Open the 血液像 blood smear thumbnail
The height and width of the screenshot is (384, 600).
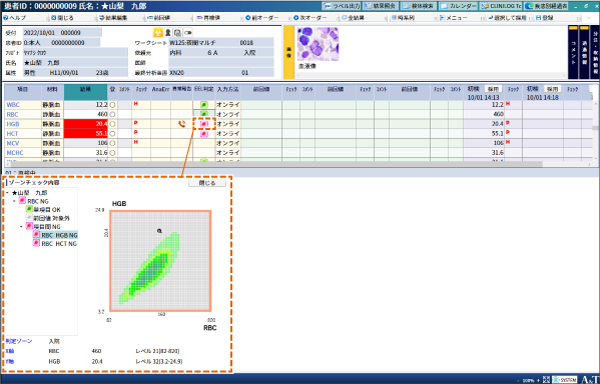tap(318, 44)
